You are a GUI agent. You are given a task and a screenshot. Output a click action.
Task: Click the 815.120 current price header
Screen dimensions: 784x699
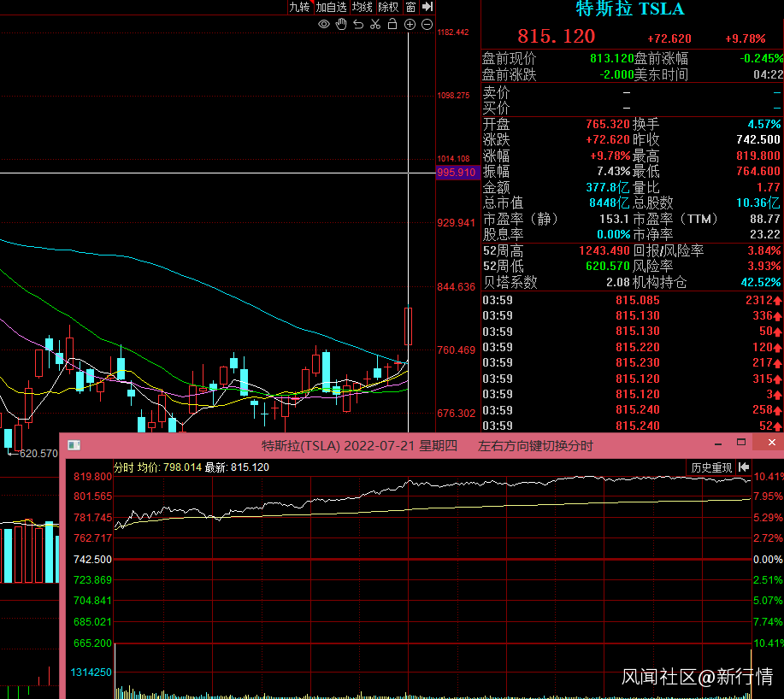pos(556,37)
